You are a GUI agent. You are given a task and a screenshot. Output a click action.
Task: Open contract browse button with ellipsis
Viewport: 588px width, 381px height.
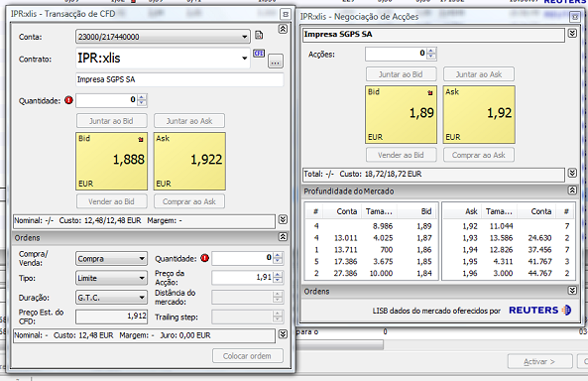276,62
